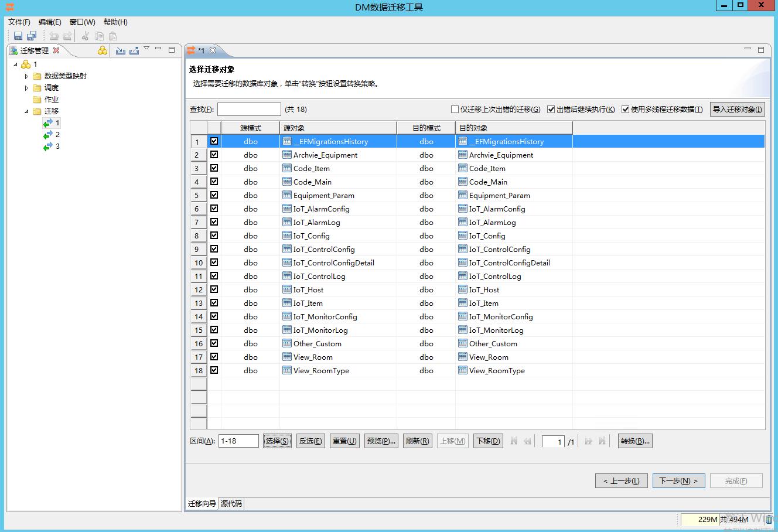The image size is (778, 532).
Task: Select migration 1 under 迁移 folder
Action: (x=57, y=122)
